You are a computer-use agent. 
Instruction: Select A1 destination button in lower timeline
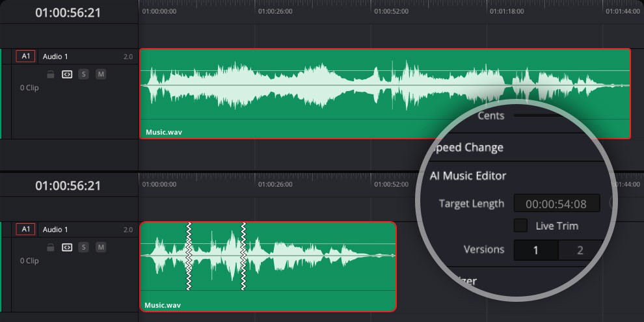click(26, 230)
